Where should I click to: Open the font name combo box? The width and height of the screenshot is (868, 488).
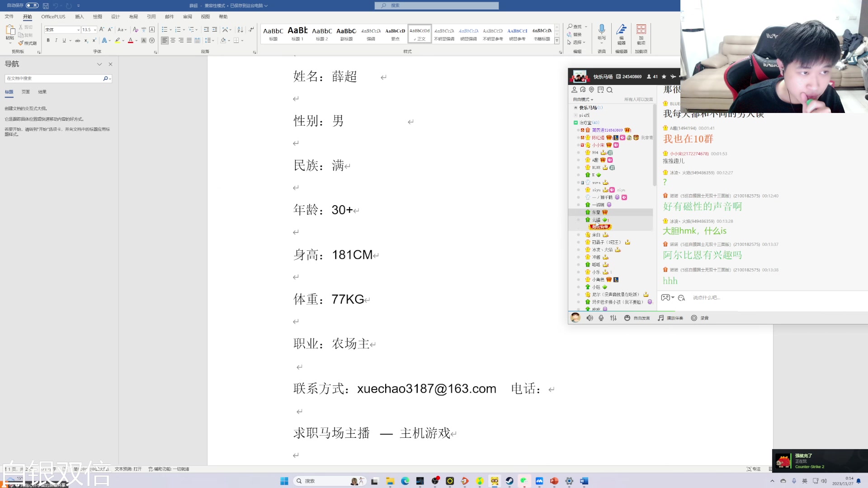pos(62,30)
